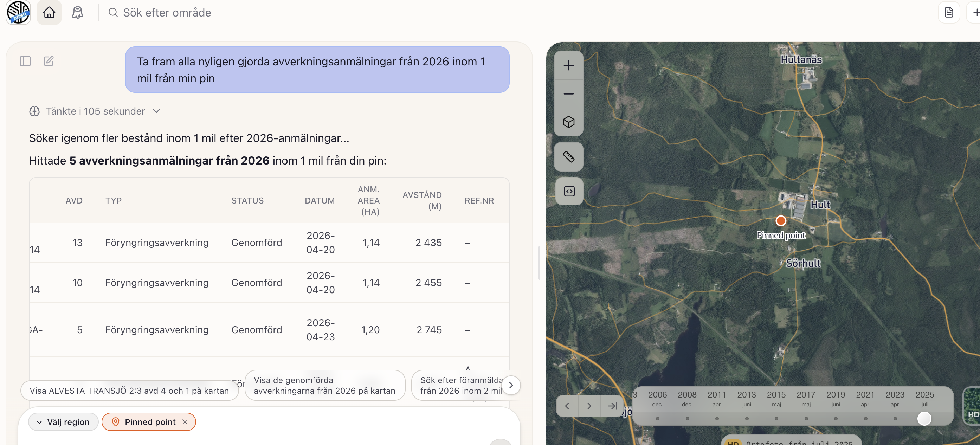
Task: Open the code embed map tool
Action: pyautogui.click(x=568, y=191)
